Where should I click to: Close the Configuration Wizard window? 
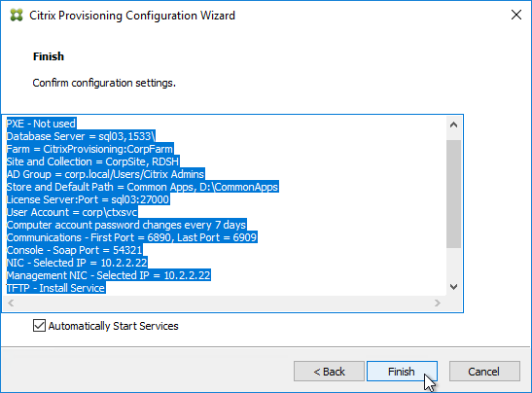[x=516, y=15]
